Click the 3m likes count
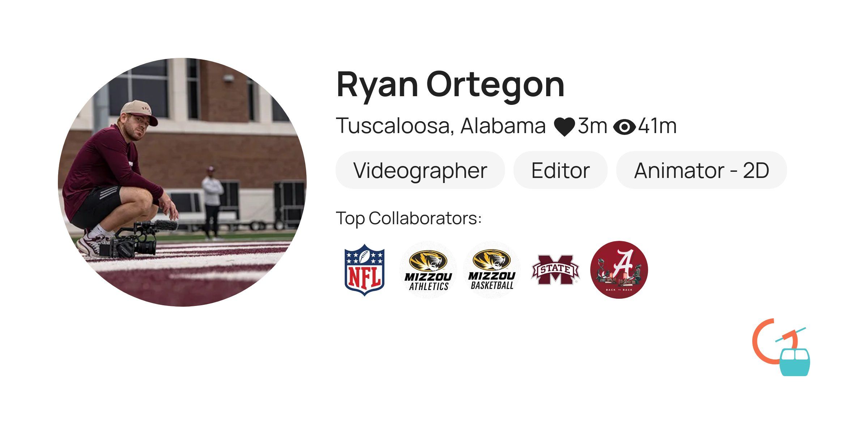The image size is (868, 434). 592,126
